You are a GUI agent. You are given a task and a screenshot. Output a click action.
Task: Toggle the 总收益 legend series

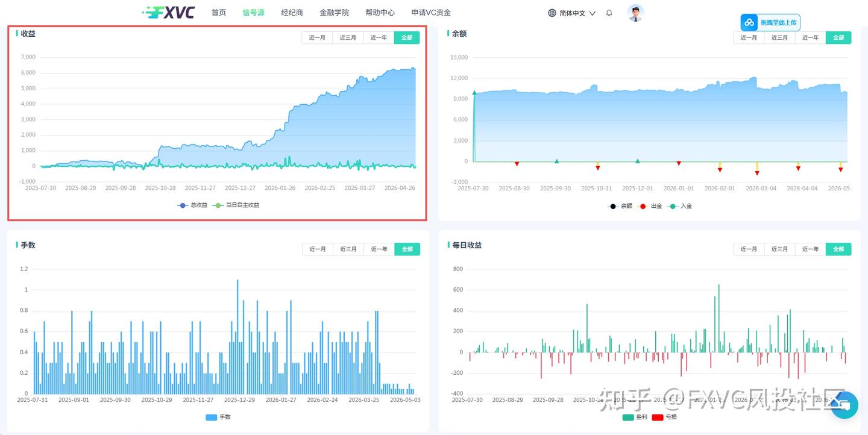192,205
